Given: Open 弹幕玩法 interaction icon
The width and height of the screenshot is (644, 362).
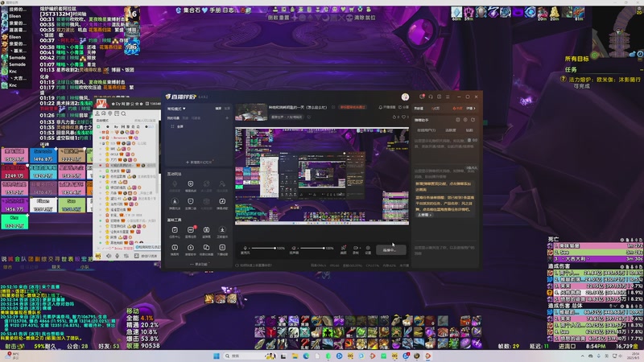Looking at the screenshot, I should pos(175,203).
